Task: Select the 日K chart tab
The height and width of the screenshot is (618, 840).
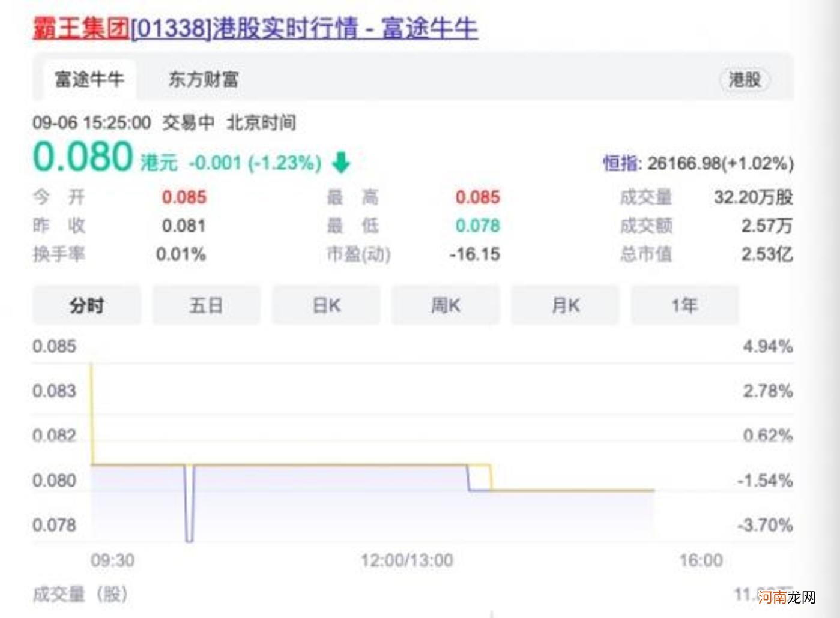Action: (326, 305)
